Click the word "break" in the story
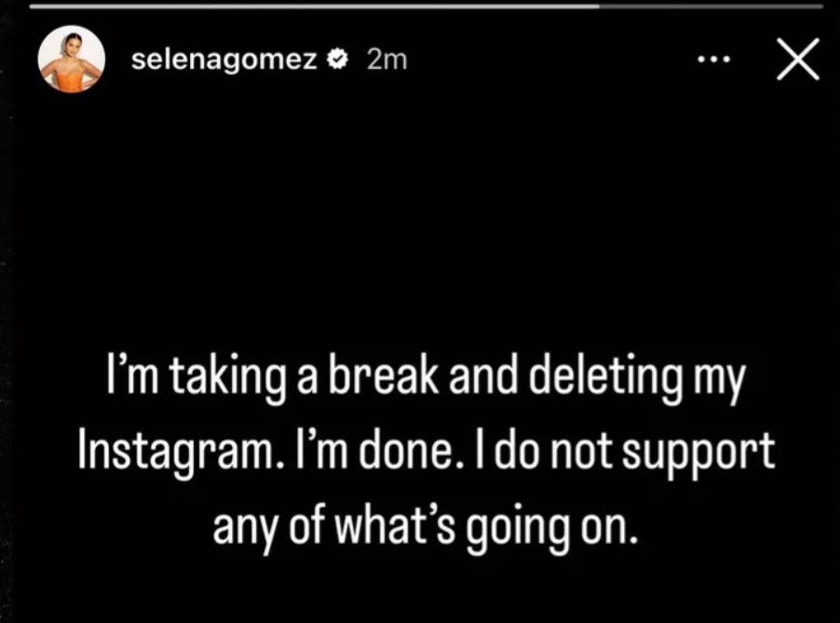840x623 pixels. pyautogui.click(x=384, y=373)
